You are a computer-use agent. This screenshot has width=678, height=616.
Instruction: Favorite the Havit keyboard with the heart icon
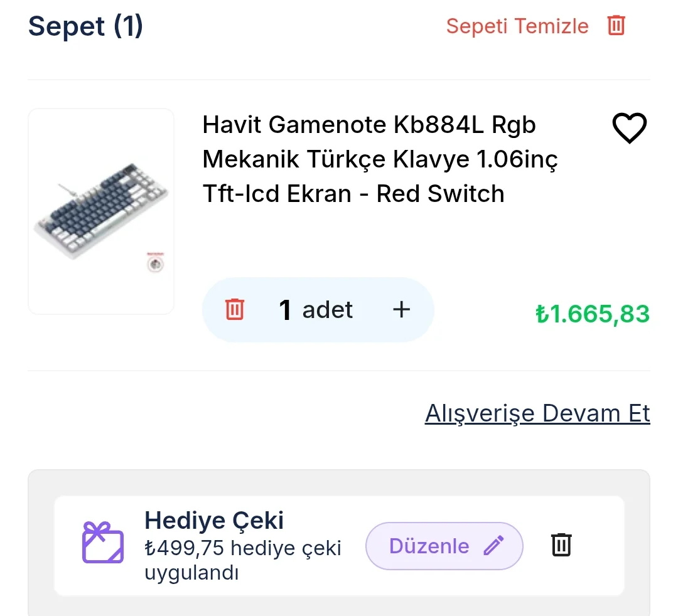pyautogui.click(x=628, y=129)
